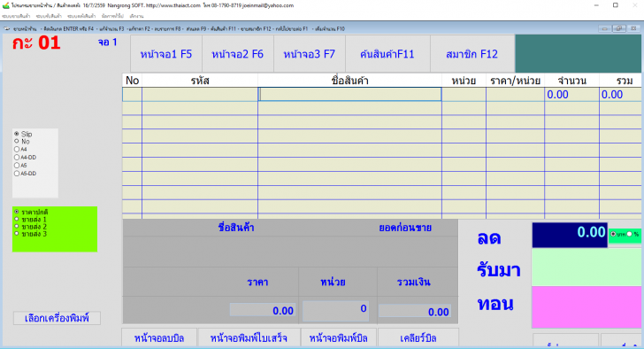The image size is (644, 349).
Task: Click the ราคา value box showing 0.00
Action: 263,310
